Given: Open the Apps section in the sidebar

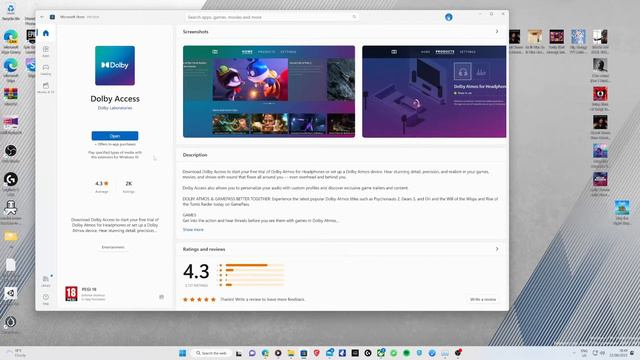Looking at the screenshot, I should [46, 51].
